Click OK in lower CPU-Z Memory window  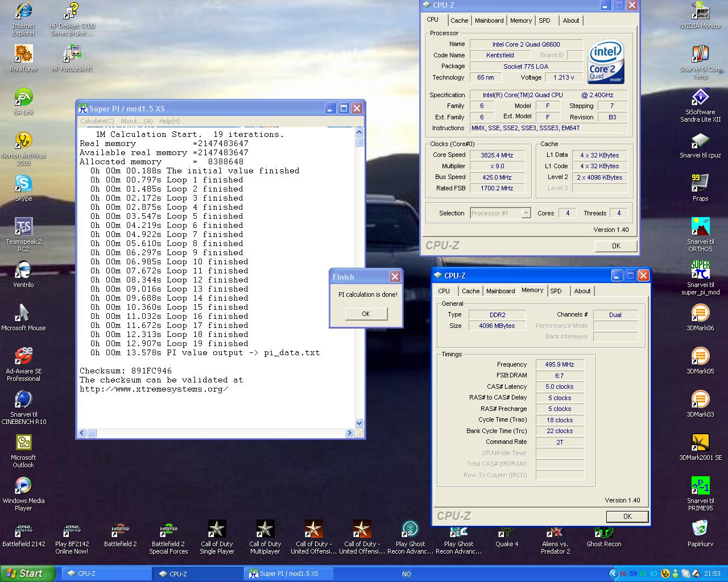(x=627, y=517)
